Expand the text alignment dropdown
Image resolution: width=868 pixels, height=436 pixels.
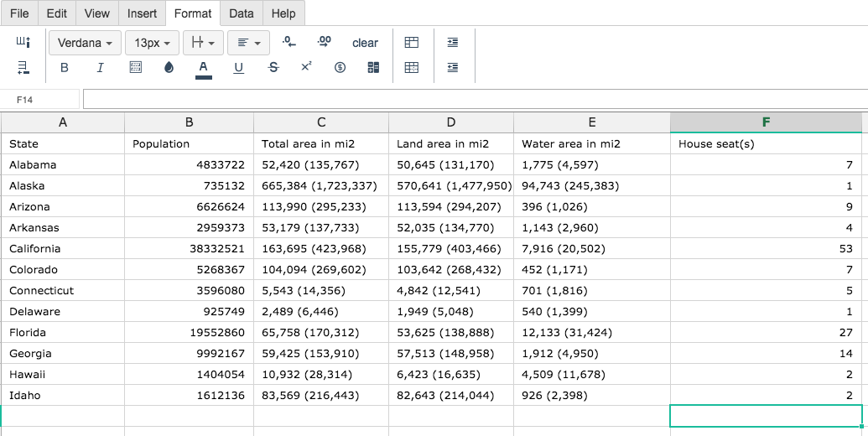pos(248,43)
